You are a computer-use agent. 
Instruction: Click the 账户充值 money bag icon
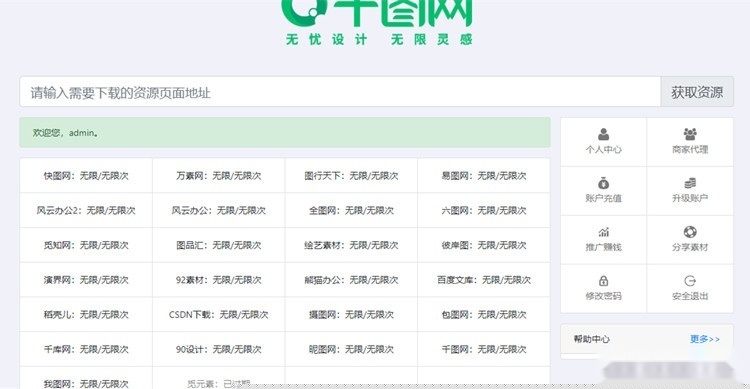coord(603,183)
